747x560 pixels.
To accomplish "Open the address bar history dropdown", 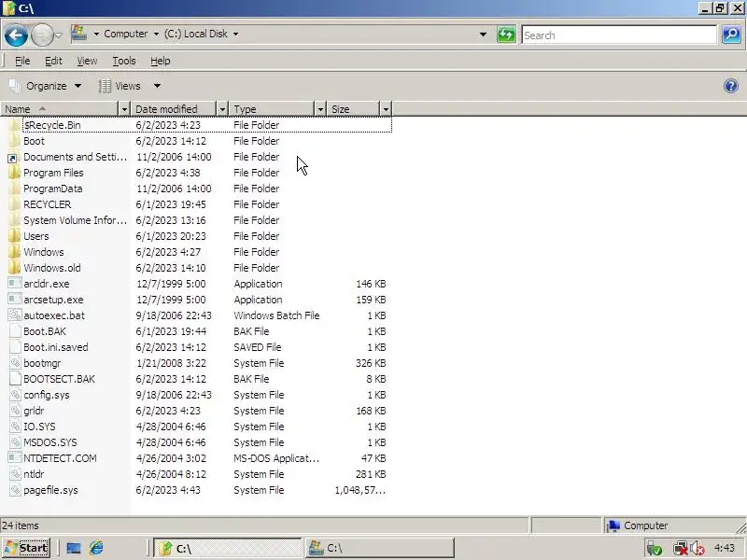I will [483, 35].
